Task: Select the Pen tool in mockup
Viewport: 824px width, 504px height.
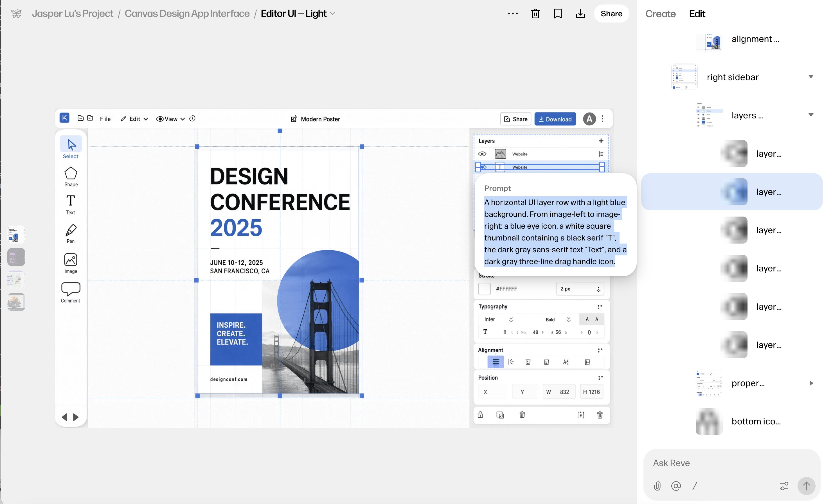Action: [71, 233]
